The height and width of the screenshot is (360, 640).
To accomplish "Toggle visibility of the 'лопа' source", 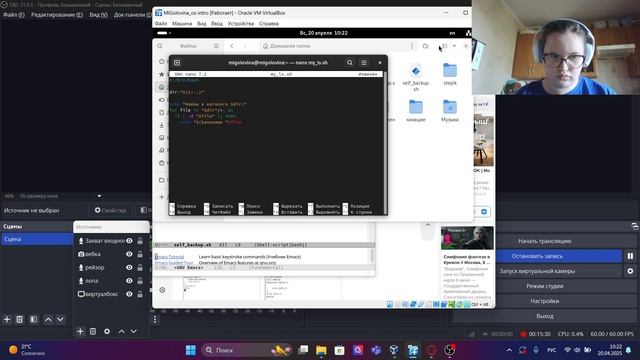I will click(129, 281).
